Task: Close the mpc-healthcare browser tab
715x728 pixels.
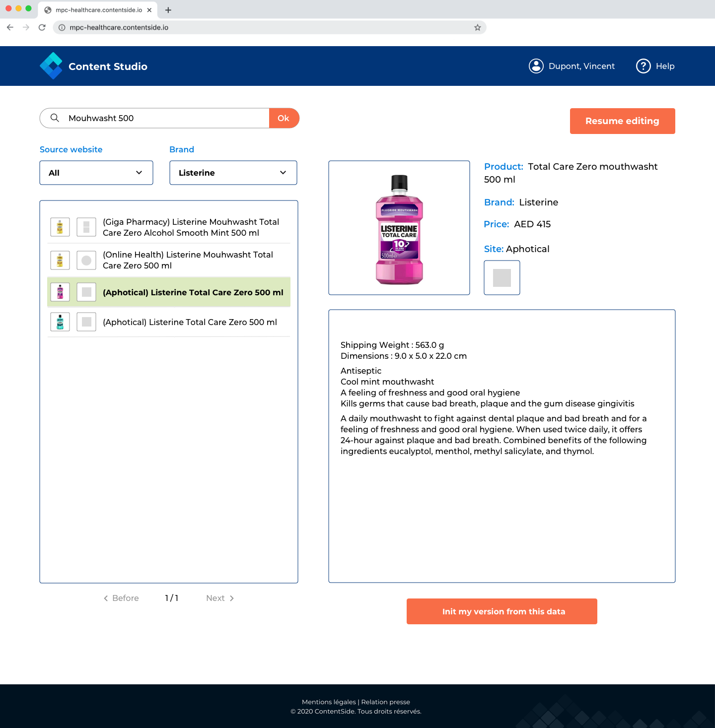Action: [x=149, y=10]
